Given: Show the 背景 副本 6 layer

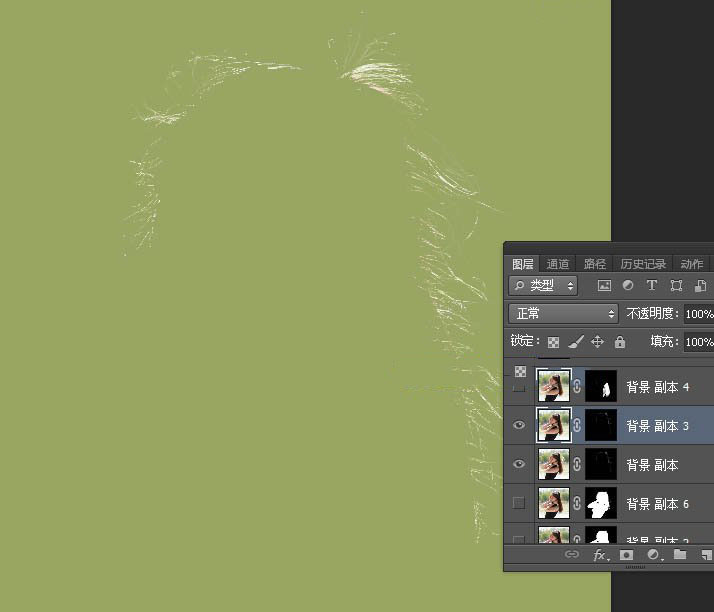Looking at the screenshot, I should pyautogui.click(x=518, y=503).
